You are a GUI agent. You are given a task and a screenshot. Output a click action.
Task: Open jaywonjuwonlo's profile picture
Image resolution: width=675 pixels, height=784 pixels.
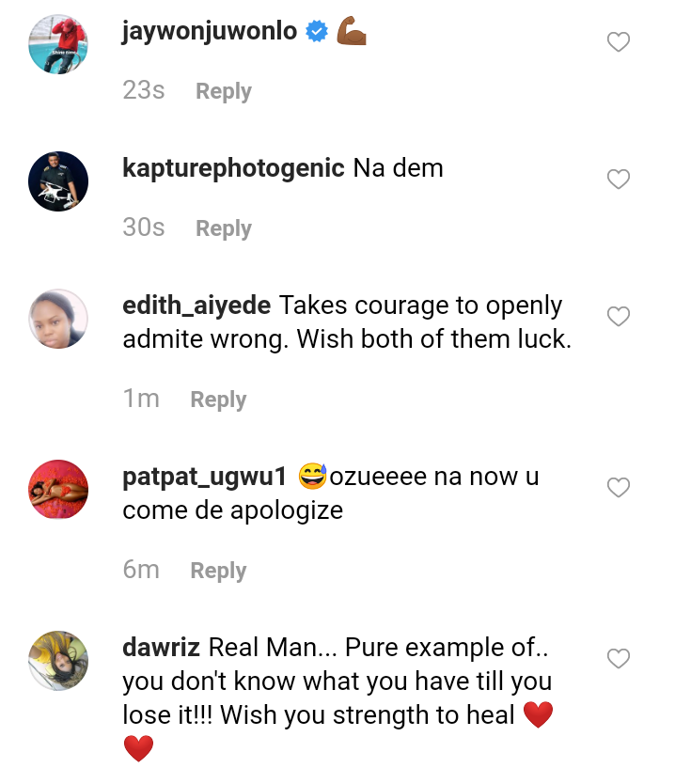click(58, 43)
